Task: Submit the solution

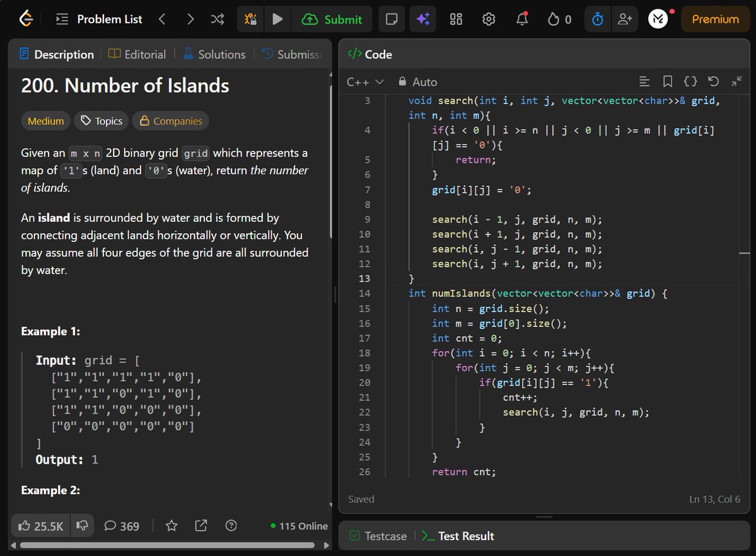Action: click(x=332, y=20)
